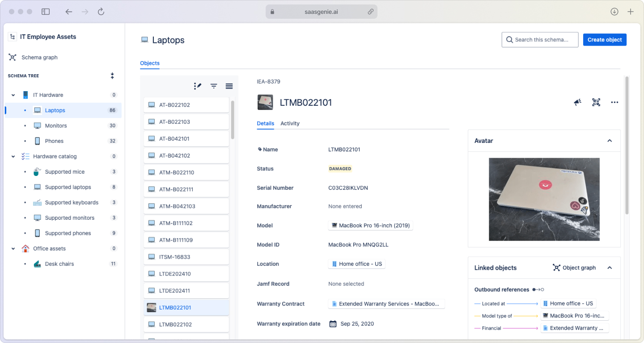644x343 pixels.
Task: Collapse the Avatar panel
Action: point(610,141)
